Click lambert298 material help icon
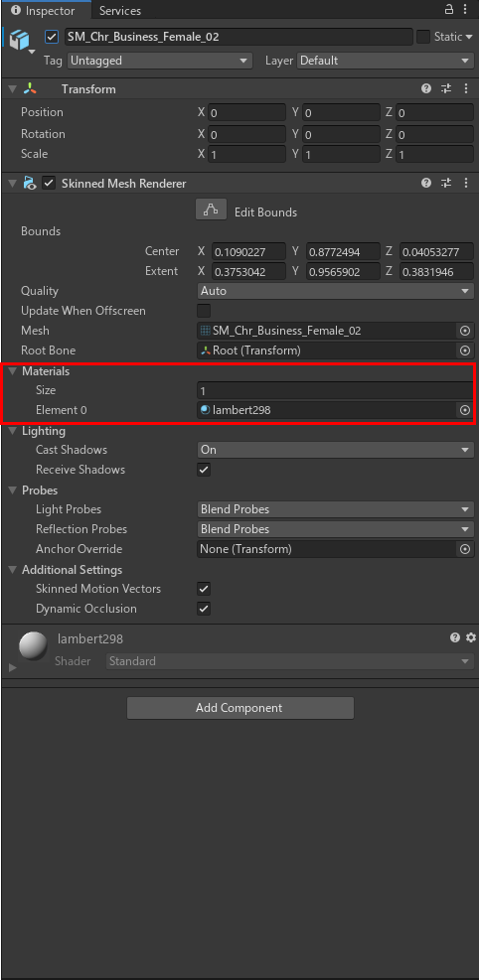This screenshot has width=479, height=980. [x=455, y=637]
